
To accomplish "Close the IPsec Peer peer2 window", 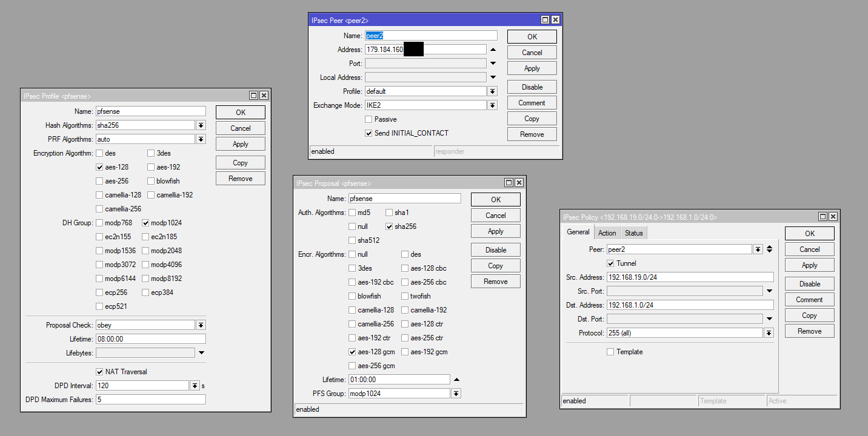I will click(x=555, y=20).
